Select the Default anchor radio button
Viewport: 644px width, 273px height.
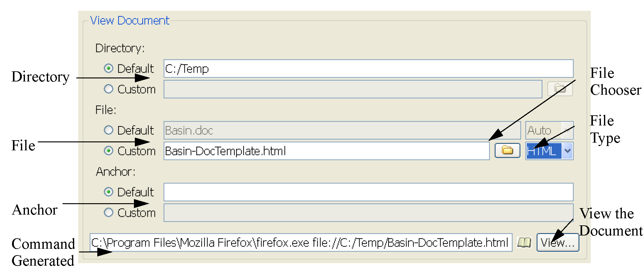click(x=108, y=192)
